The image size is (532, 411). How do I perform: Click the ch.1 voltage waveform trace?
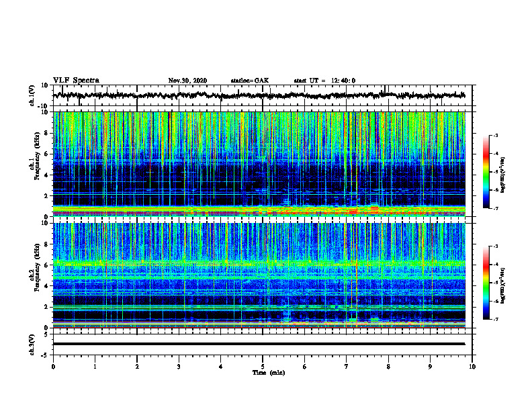coord(259,95)
